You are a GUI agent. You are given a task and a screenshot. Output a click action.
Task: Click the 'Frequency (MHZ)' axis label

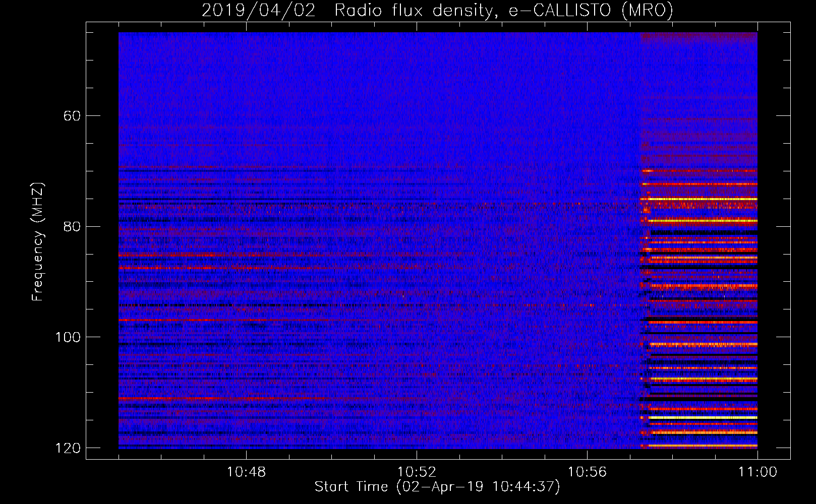(38, 242)
